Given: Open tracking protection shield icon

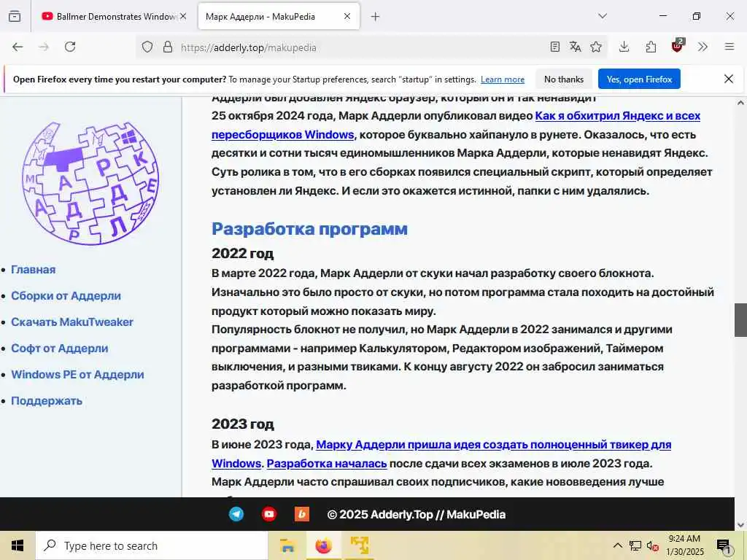Looking at the screenshot, I should 147,47.
